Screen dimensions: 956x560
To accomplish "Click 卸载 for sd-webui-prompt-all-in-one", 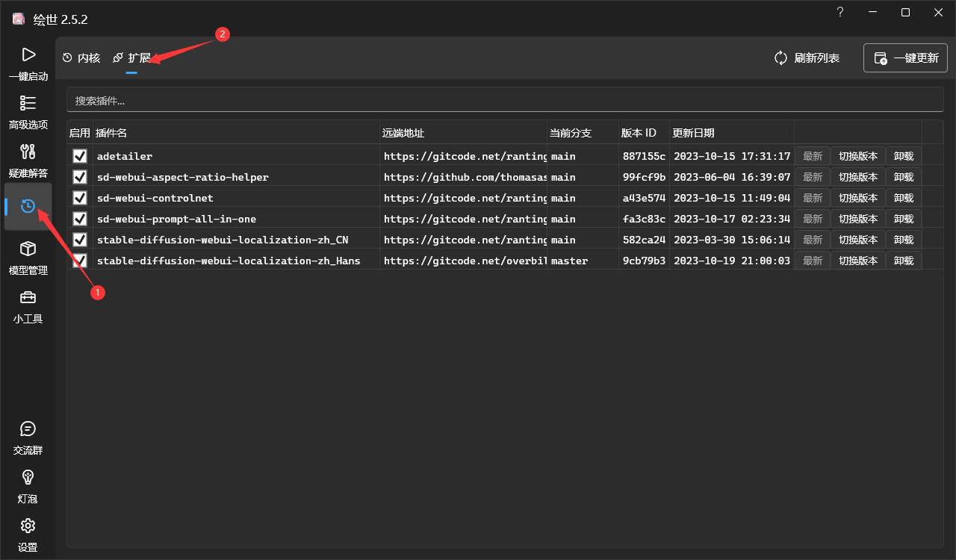I will [x=904, y=219].
